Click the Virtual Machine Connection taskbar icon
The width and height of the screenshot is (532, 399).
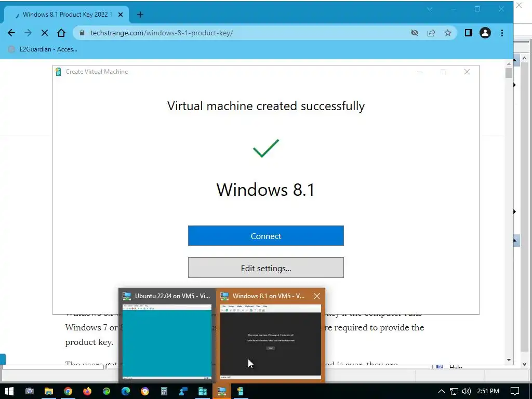coord(222,391)
